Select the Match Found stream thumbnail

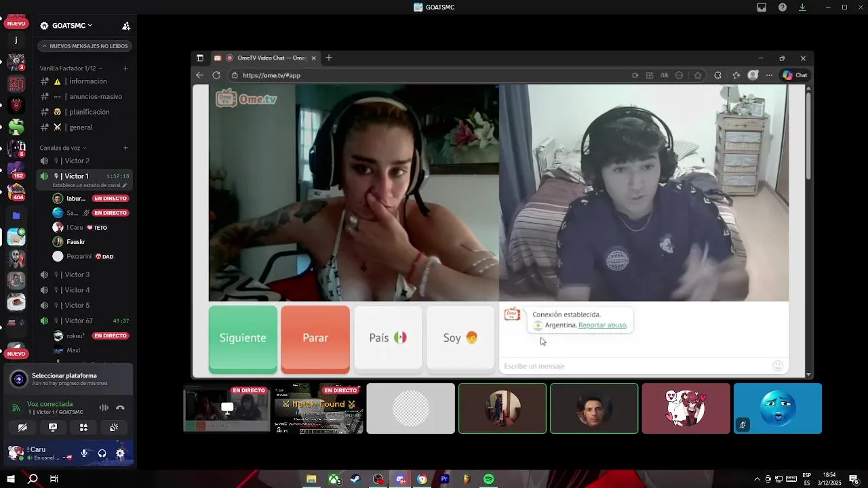pos(319,409)
